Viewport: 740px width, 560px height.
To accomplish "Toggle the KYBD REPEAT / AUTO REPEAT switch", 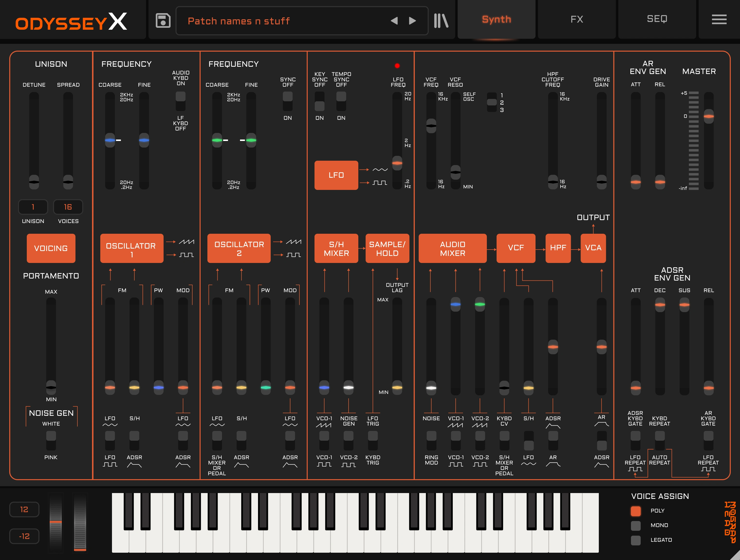I will [x=660, y=440].
